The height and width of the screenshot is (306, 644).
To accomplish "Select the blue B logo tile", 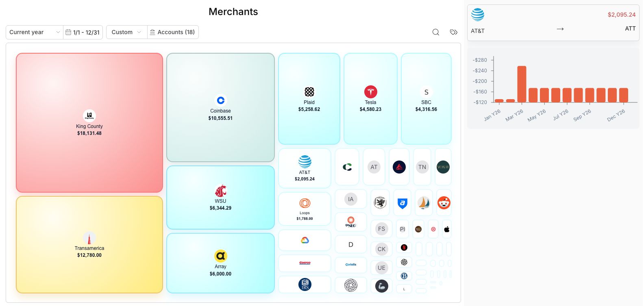I will coord(404,276).
